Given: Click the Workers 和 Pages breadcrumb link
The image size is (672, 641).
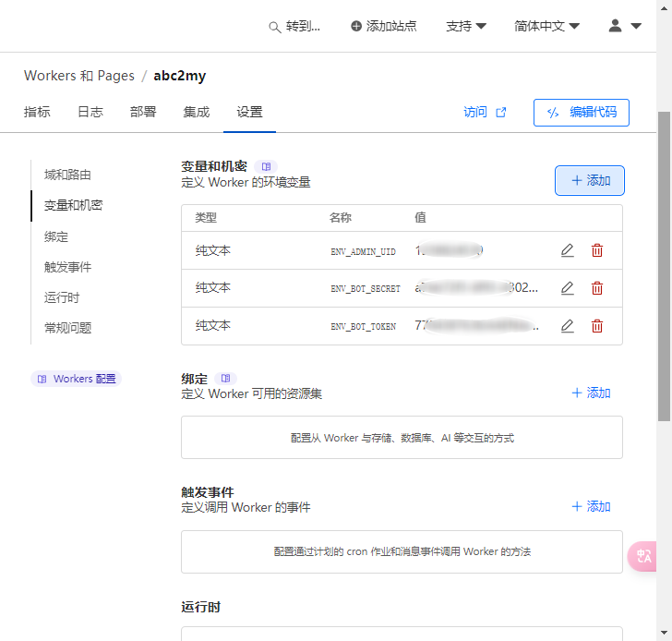Looking at the screenshot, I should pos(78,76).
